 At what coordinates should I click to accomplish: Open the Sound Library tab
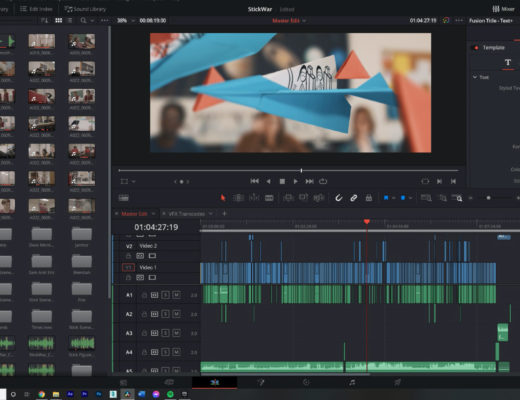(85, 9)
